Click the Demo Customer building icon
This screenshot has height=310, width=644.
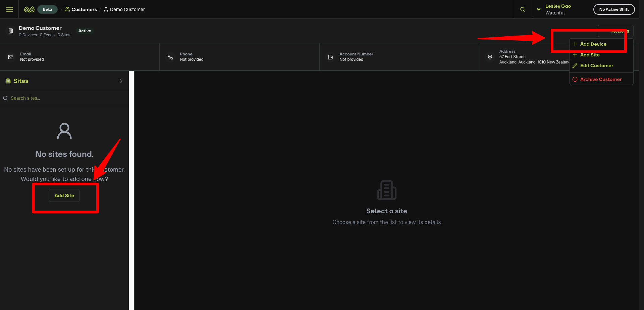(11, 31)
